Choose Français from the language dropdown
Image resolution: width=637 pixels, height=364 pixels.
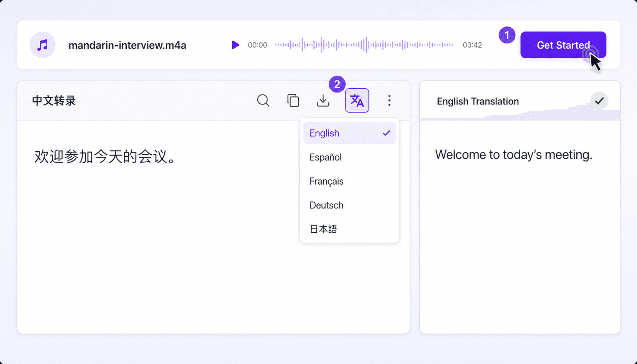tap(349, 181)
